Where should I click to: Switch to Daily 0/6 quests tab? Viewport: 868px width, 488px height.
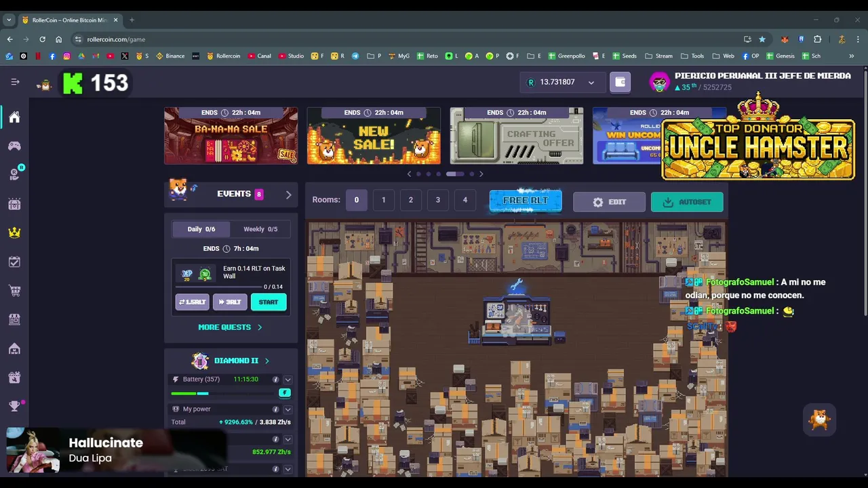tap(201, 229)
